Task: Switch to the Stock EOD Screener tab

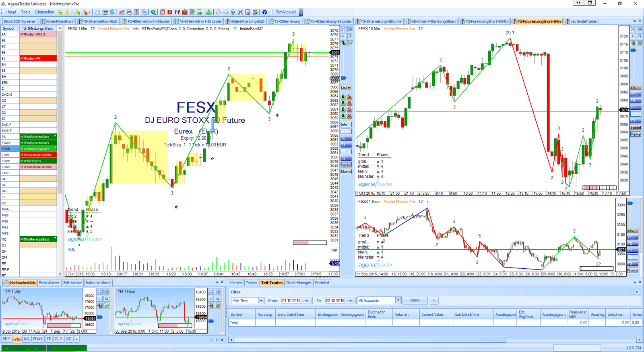Action: pyautogui.click(x=20, y=21)
